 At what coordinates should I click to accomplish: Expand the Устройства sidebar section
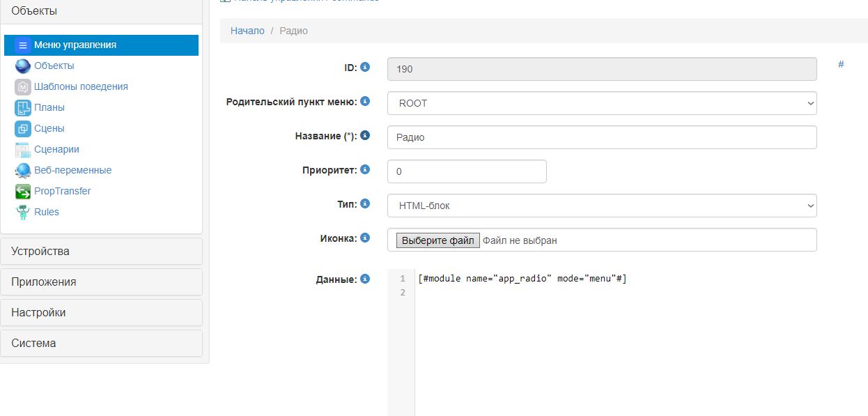(x=102, y=252)
